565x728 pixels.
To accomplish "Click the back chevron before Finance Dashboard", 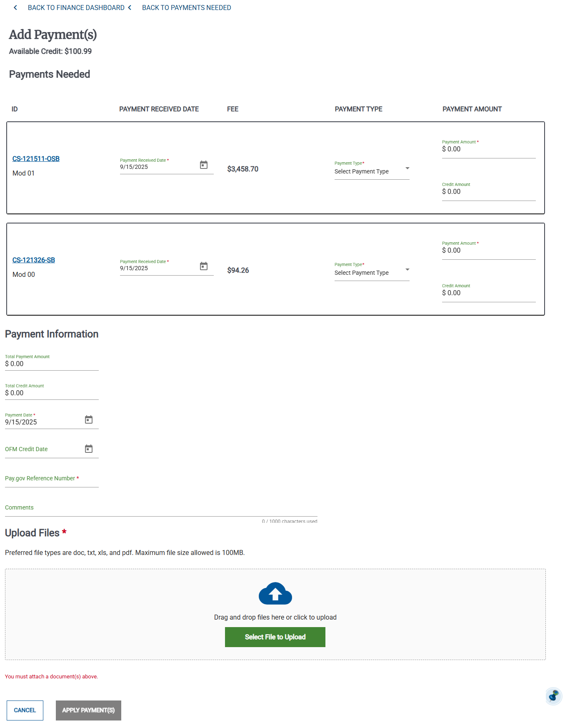I will click(15, 8).
